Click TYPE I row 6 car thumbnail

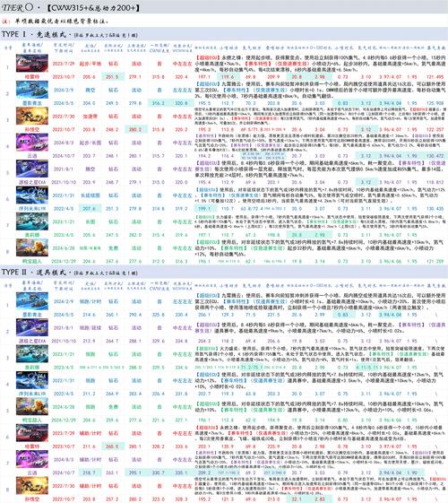(x=32, y=195)
